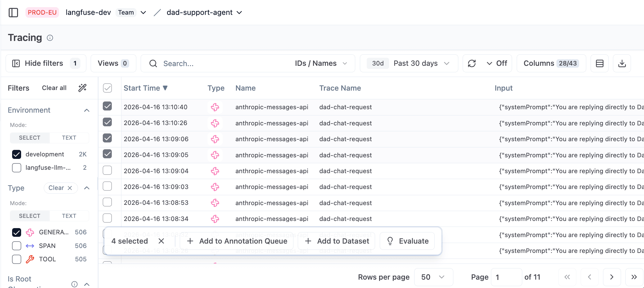Check the 13:09:04 row checkbox

point(107,170)
